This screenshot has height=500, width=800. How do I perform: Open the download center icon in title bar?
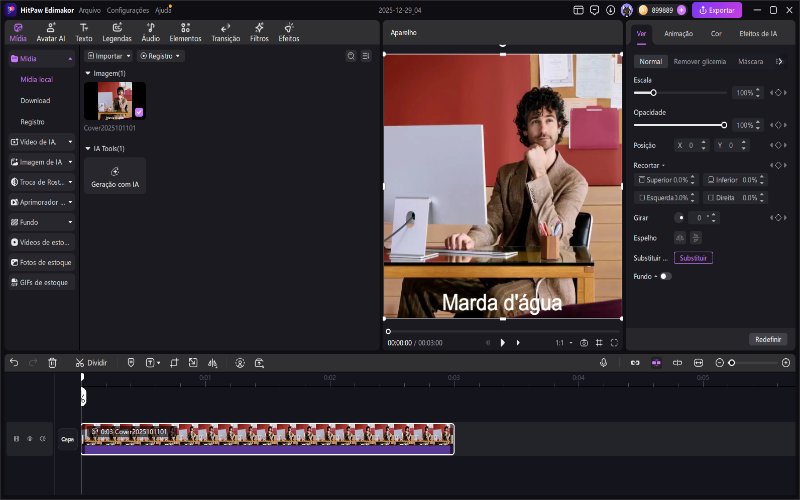[610, 10]
